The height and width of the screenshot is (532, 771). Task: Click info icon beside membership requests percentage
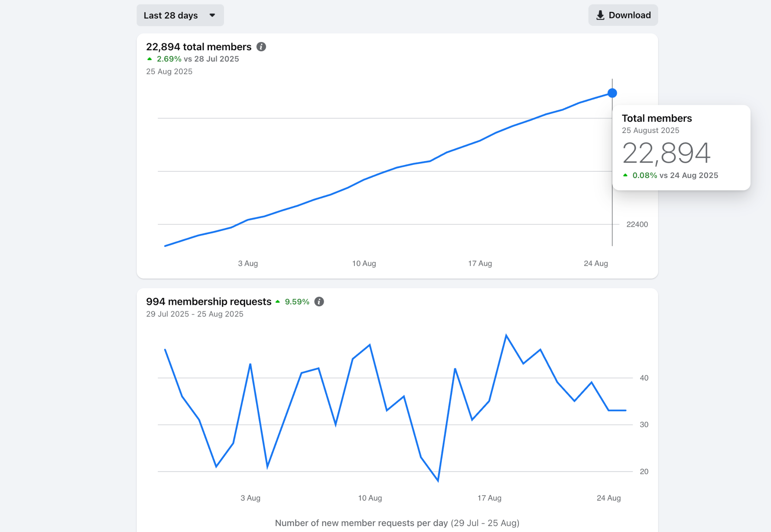[x=319, y=301]
